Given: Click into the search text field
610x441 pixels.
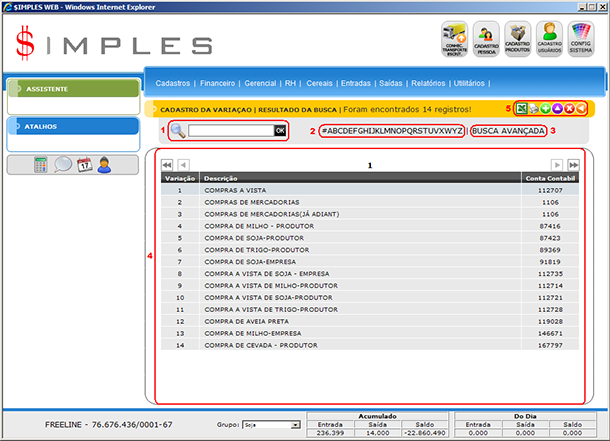Looking at the screenshot, I should pos(229,130).
